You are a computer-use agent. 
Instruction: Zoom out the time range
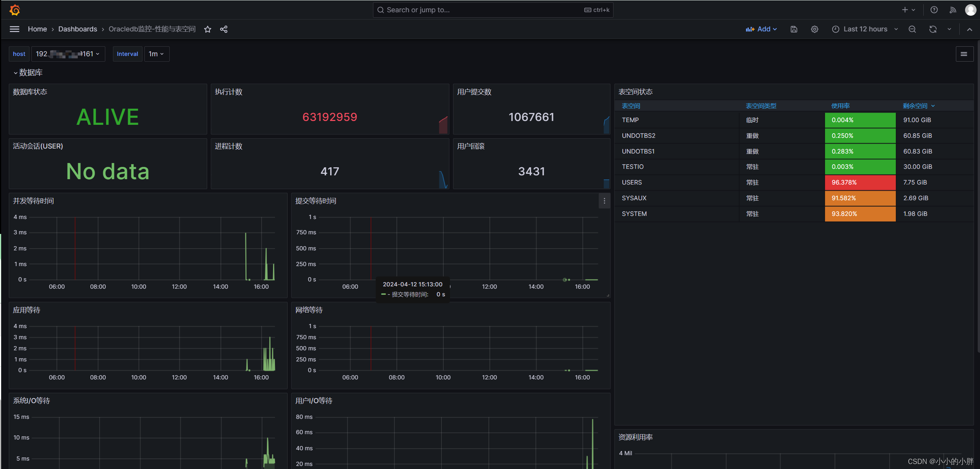[x=912, y=29]
